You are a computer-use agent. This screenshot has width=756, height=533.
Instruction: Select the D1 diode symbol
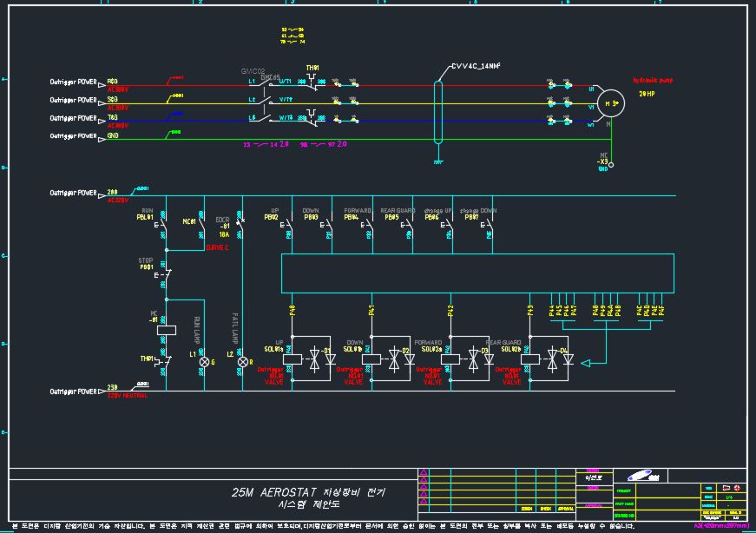point(331,359)
